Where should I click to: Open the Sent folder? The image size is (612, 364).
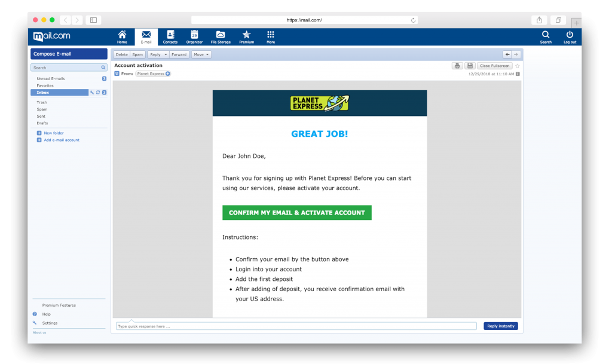[41, 117]
